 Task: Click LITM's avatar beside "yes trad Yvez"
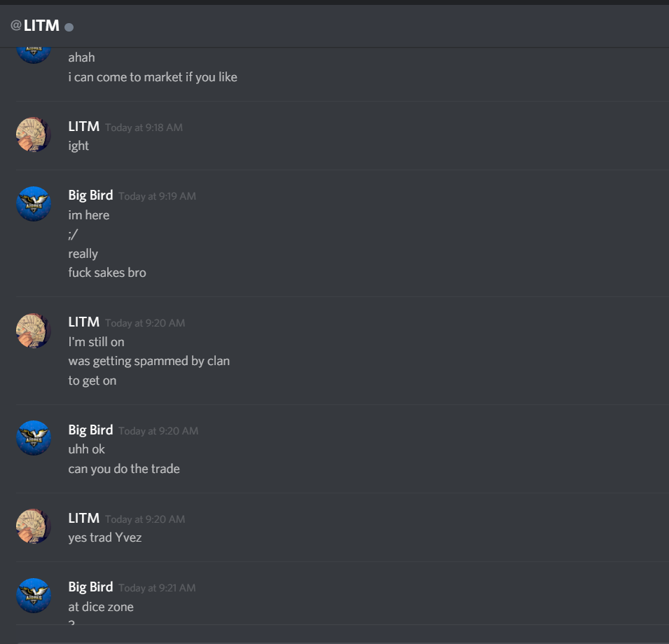click(34, 526)
